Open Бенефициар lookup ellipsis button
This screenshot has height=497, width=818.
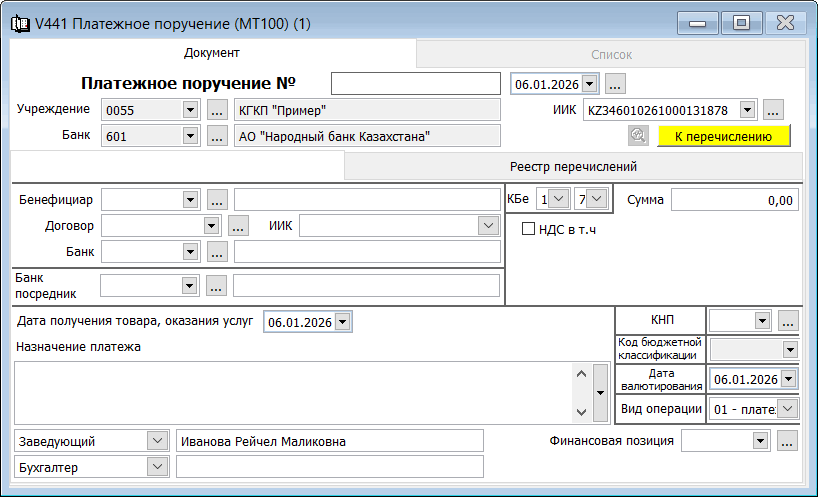tap(217, 200)
